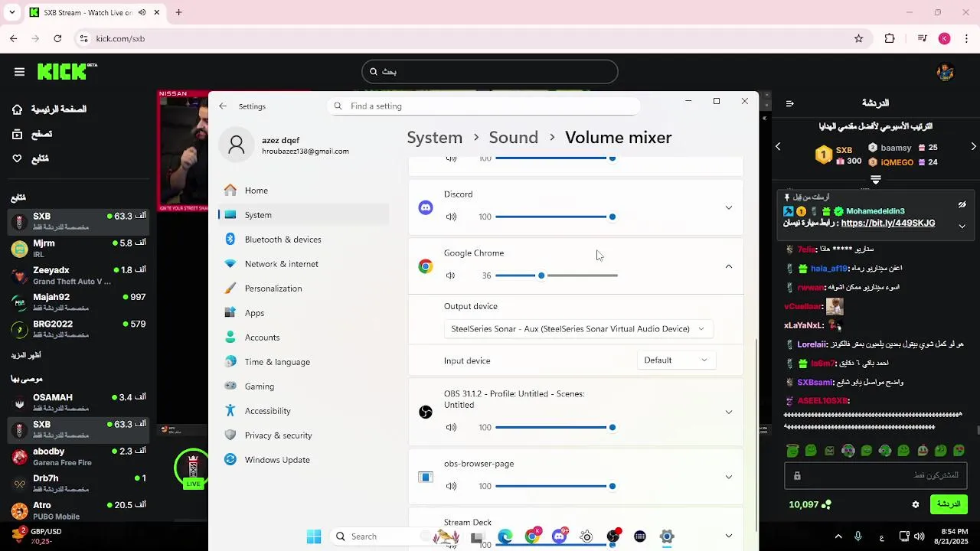The width and height of the screenshot is (980, 551).
Task: Reload the kick.com page
Action: (x=57, y=39)
